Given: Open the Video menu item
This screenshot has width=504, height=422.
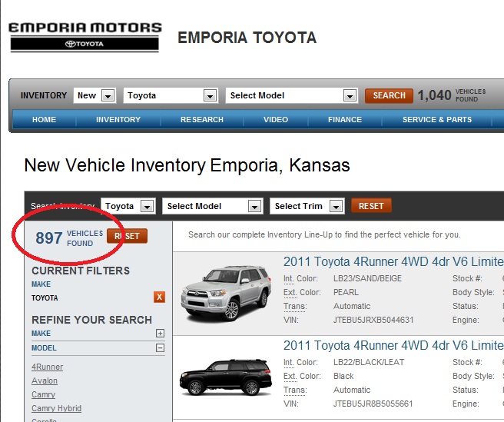Looking at the screenshot, I should pyautogui.click(x=276, y=120).
